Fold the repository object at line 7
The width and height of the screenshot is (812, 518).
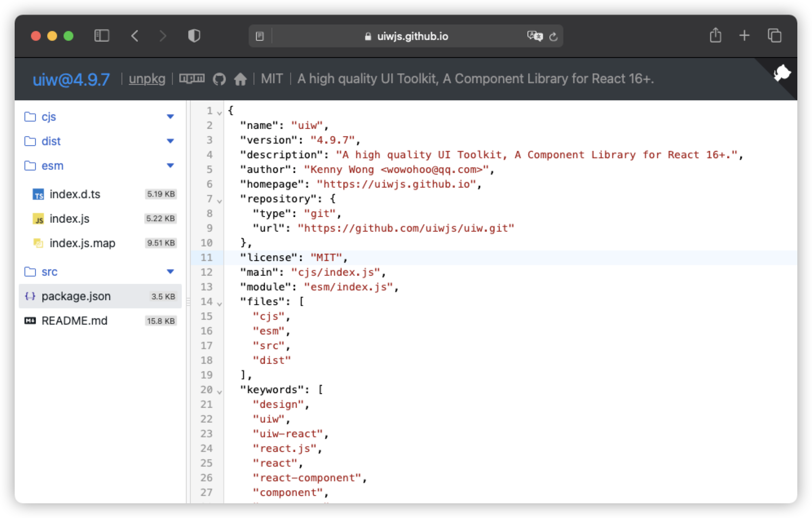coord(219,200)
